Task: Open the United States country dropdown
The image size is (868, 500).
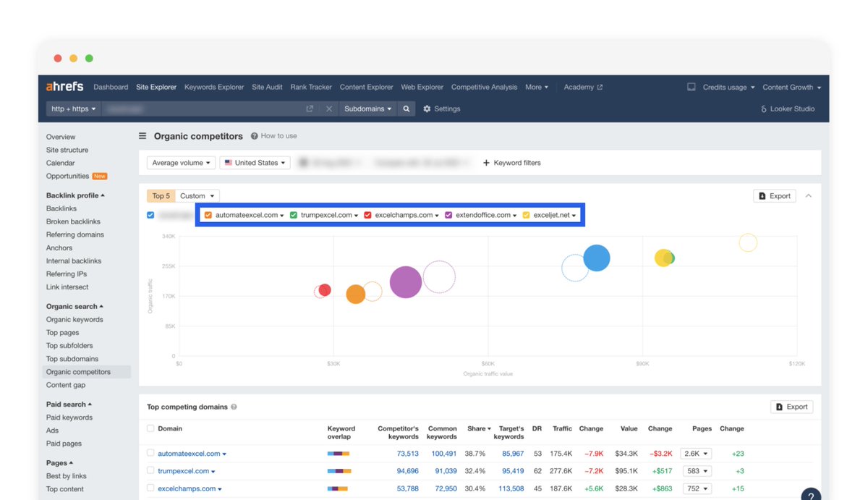Action: click(255, 163)
